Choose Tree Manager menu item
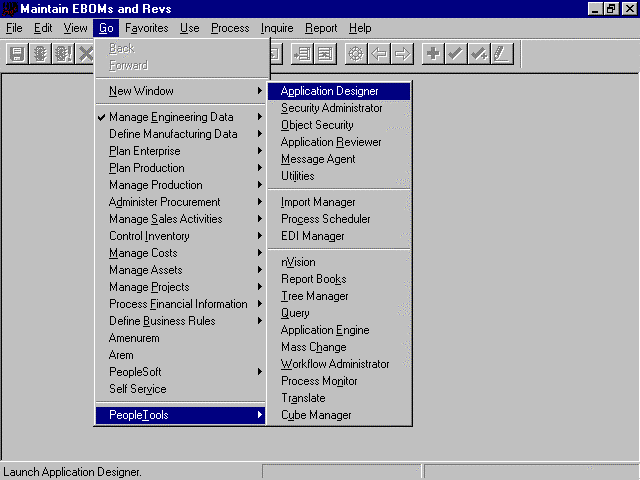The height and width of the screenshot is (480, 640). pos(339,296)
